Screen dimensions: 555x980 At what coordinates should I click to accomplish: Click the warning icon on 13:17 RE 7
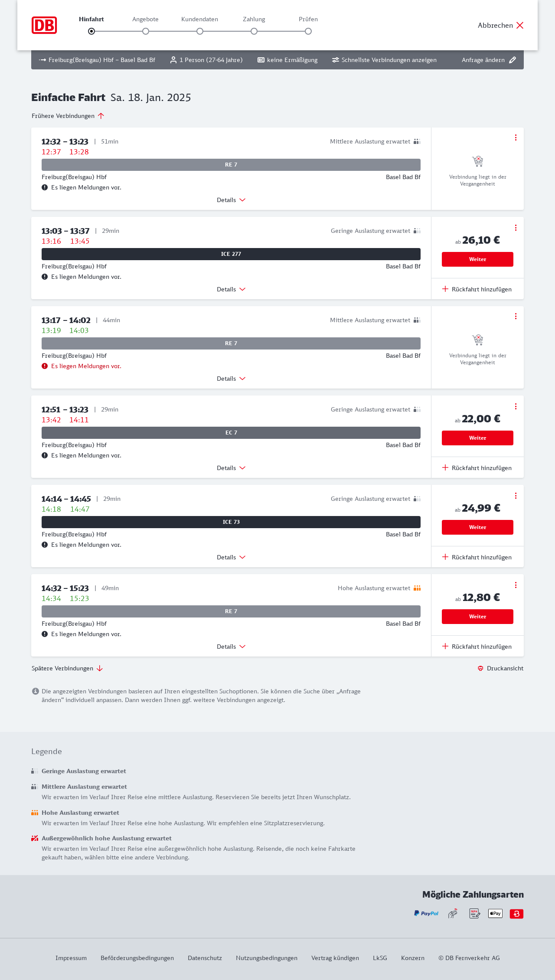tap(45, 366)
